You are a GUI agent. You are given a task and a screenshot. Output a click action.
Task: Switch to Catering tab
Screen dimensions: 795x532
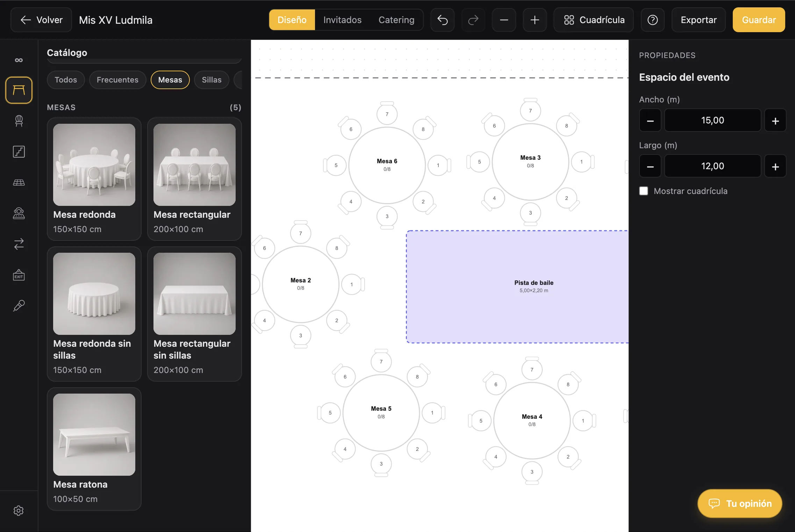click(x=396, y=20)
